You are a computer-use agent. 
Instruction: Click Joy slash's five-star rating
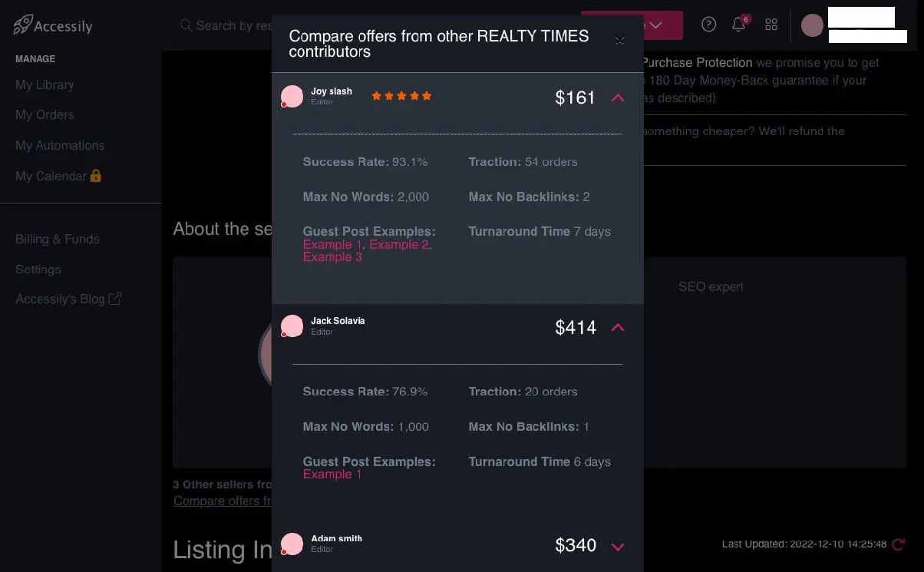click(x=401, y=96)
